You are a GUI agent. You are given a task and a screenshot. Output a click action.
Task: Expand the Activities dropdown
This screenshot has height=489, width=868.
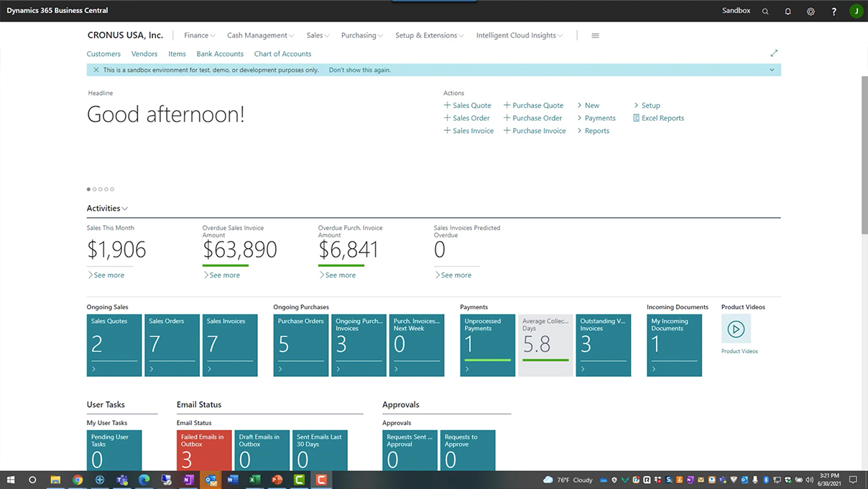tap(107, 209)
